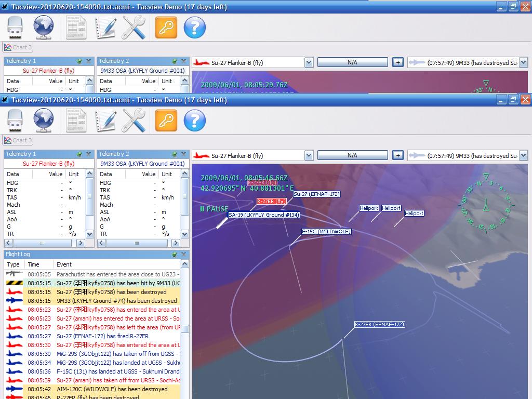Open the blue question mark help icon in front window
532x399 pixels.
click(x=195, y=120)
